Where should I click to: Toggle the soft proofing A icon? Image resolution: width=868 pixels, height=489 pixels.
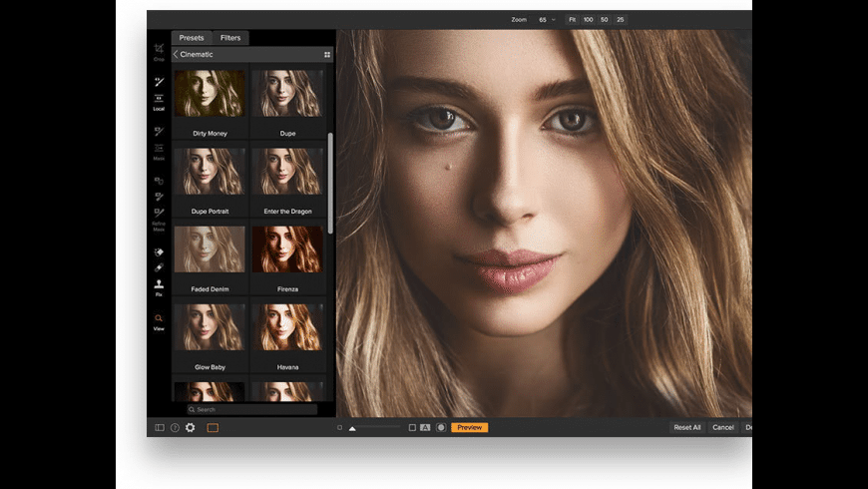pyautogui.click(x=425, y=427)
